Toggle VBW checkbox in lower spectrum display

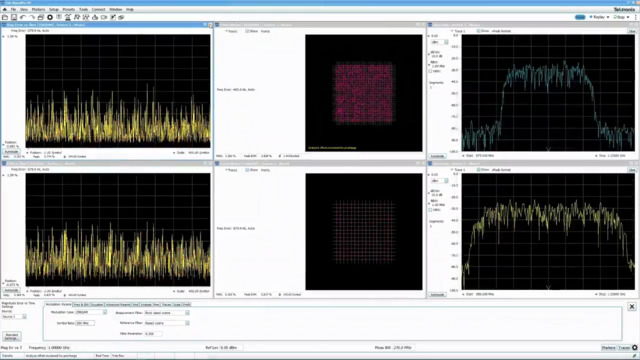click(430, 210)
